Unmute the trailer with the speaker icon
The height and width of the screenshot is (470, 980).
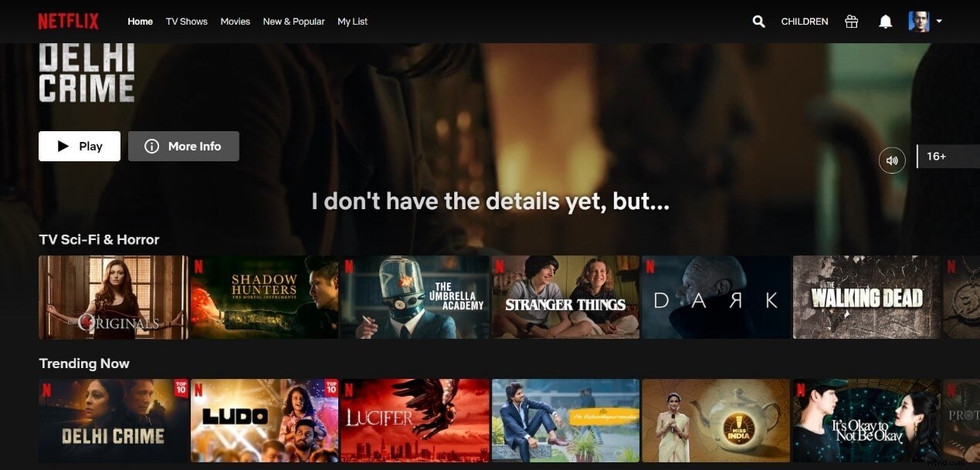(x=892, y=160)
